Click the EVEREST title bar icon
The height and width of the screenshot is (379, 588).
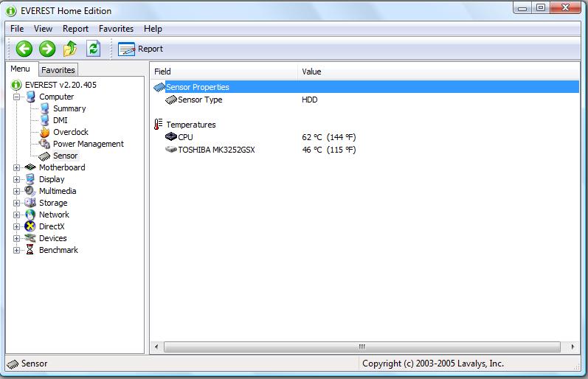11,11
